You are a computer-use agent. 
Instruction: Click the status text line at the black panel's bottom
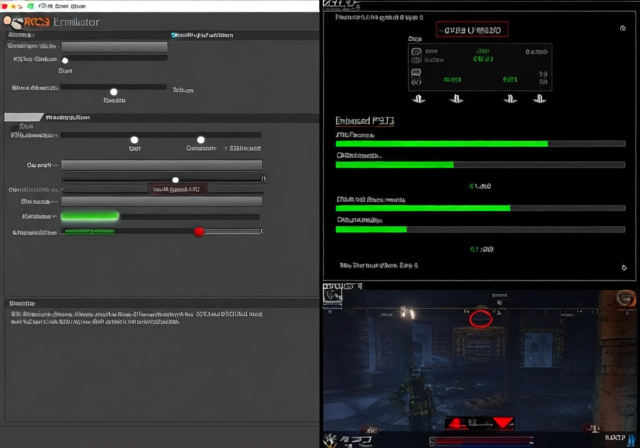(379, 266)
